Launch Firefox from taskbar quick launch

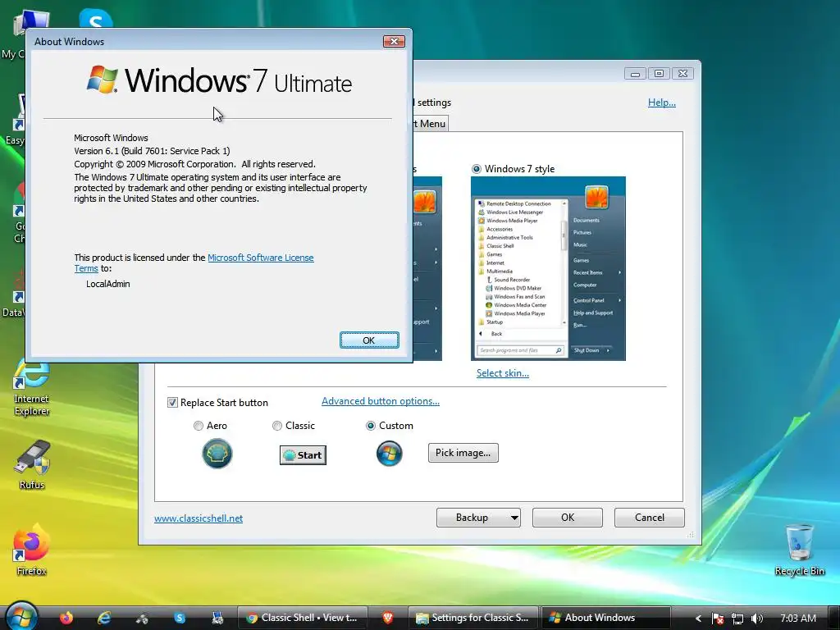66,619
